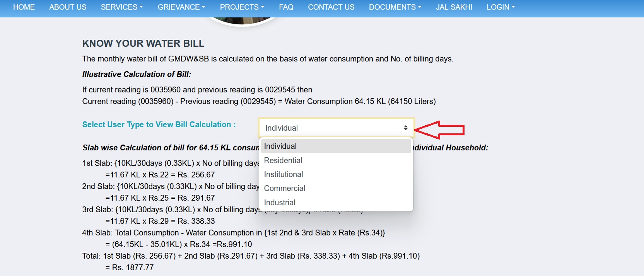Screen dimensions: 644x276
Task: Choose Individual from the user type list
Action: click(x=280, y=147)
